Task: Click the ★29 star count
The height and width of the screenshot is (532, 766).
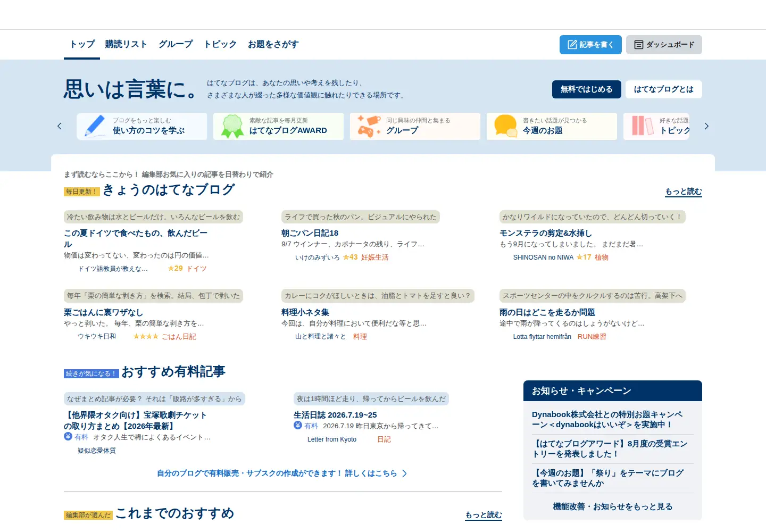Action: [x=175, y=269]
